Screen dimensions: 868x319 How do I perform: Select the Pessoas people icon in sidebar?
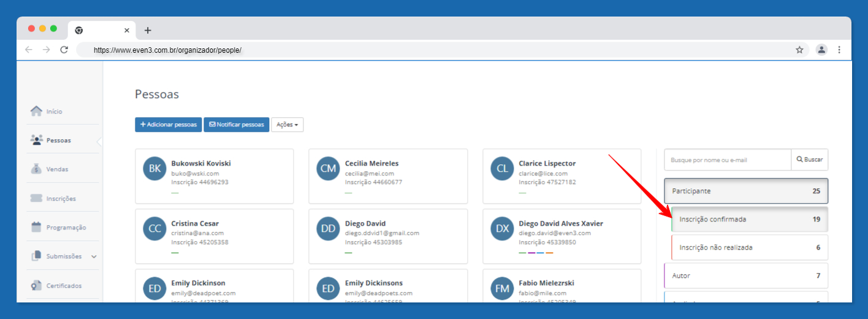click(36, 140)
